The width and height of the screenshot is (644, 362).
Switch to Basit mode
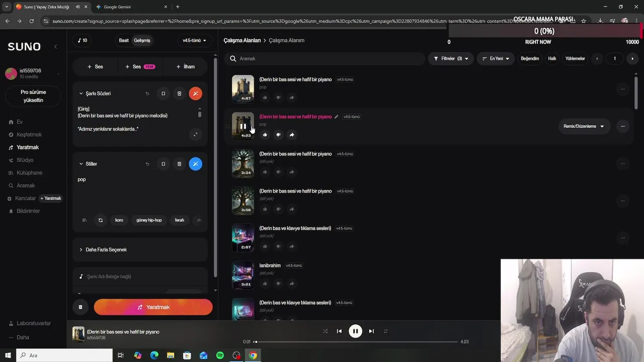pyautogui.click(x=124, y=40)
